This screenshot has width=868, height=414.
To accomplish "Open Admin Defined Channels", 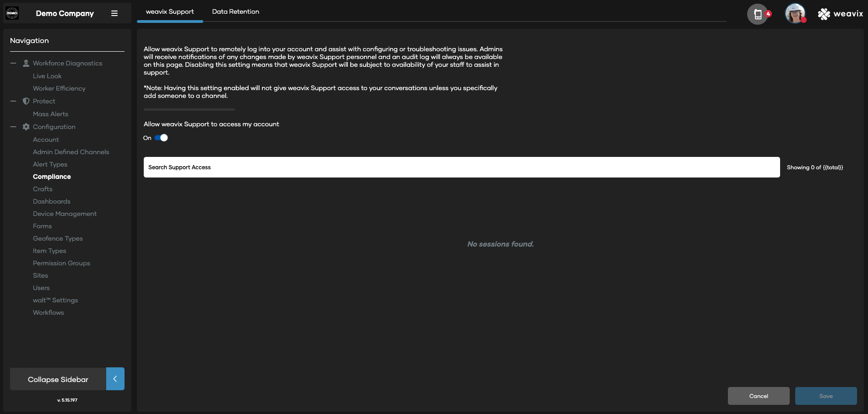I will tap(71, 152).
